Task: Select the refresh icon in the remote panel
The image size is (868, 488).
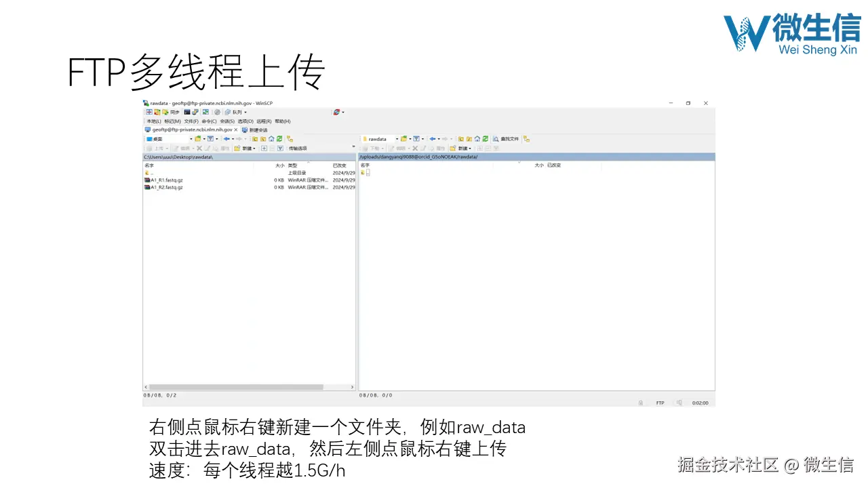Action: 486,138
